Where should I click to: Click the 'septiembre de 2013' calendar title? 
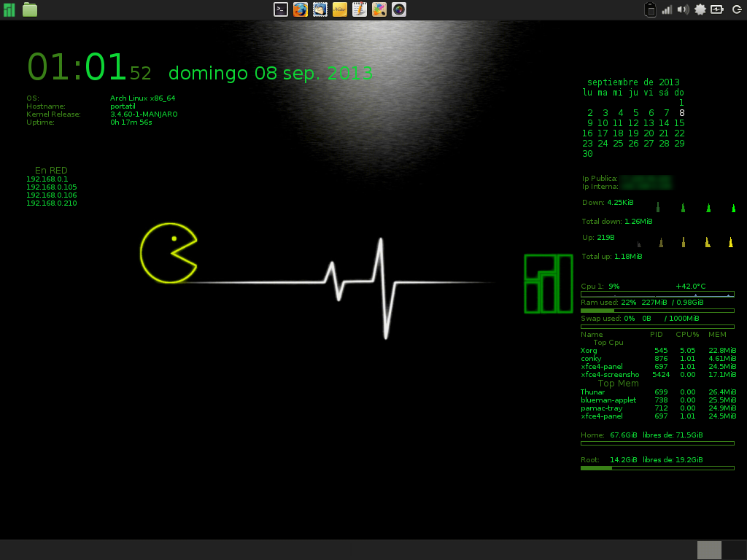click(x=633, y=82)
